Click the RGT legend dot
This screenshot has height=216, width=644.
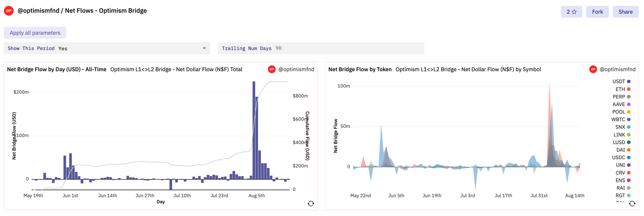pyautogui.click(x=629, y=195)
